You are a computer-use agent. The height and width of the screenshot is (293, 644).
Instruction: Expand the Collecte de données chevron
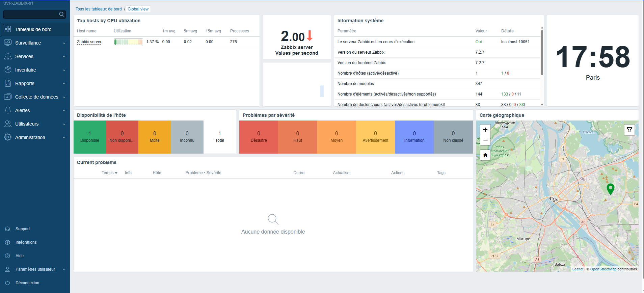pos(64,97)
